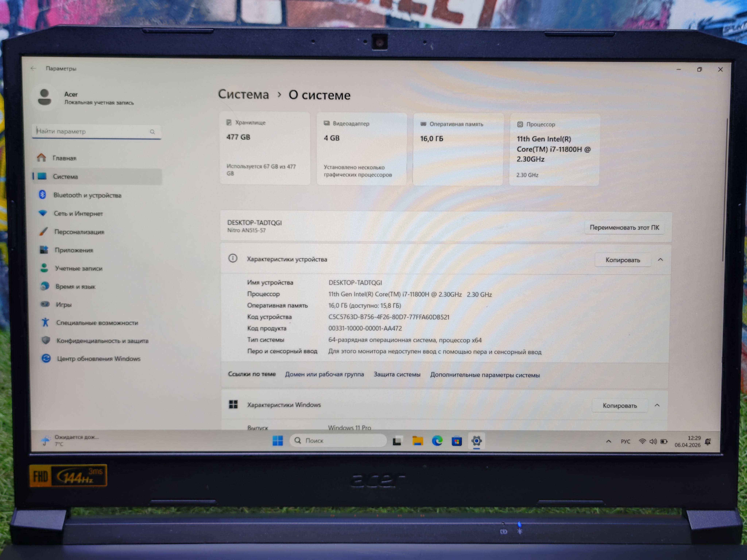Open File Explorer from the taskbar
747x560 pixels.
click(417, 441)
